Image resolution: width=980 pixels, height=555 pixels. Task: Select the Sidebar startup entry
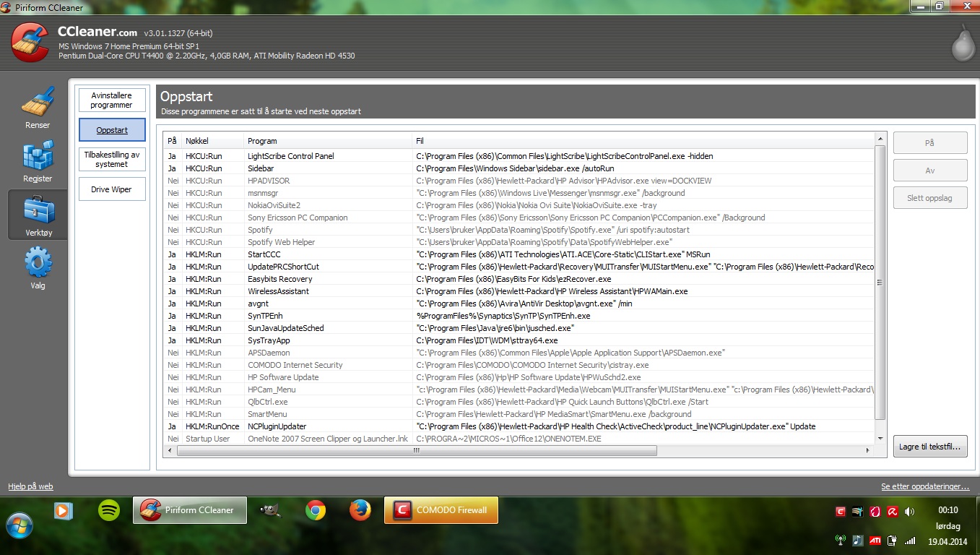coord(519,168)
